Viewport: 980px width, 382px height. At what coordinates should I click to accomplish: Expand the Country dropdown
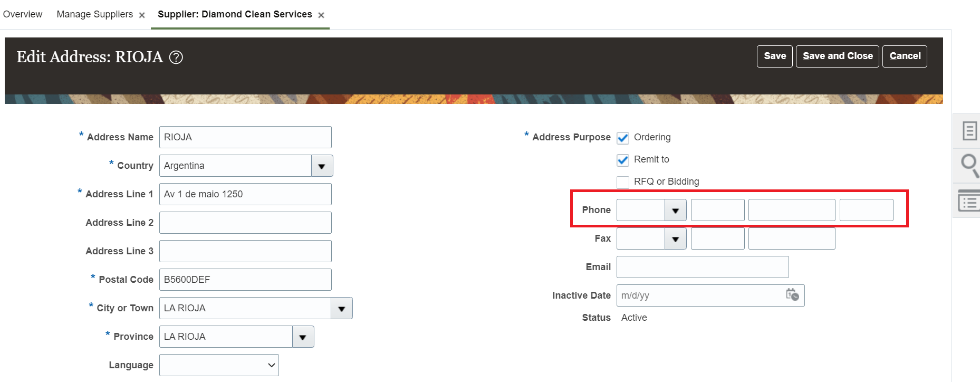(x=322, y=166)
